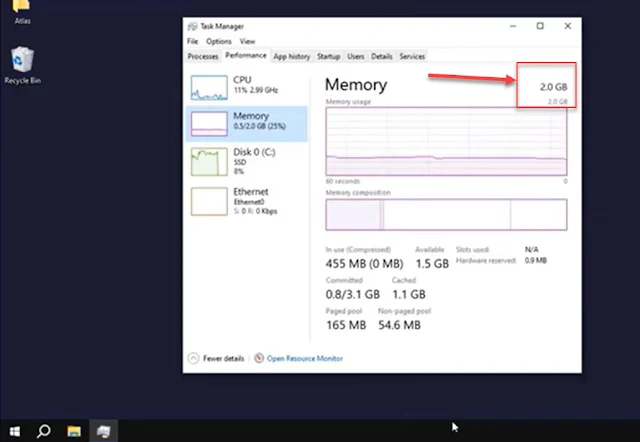This screenshot has width=640, height=442.
Task: Select Memory in performance sidebar
Action: click(x=247, y=124)
